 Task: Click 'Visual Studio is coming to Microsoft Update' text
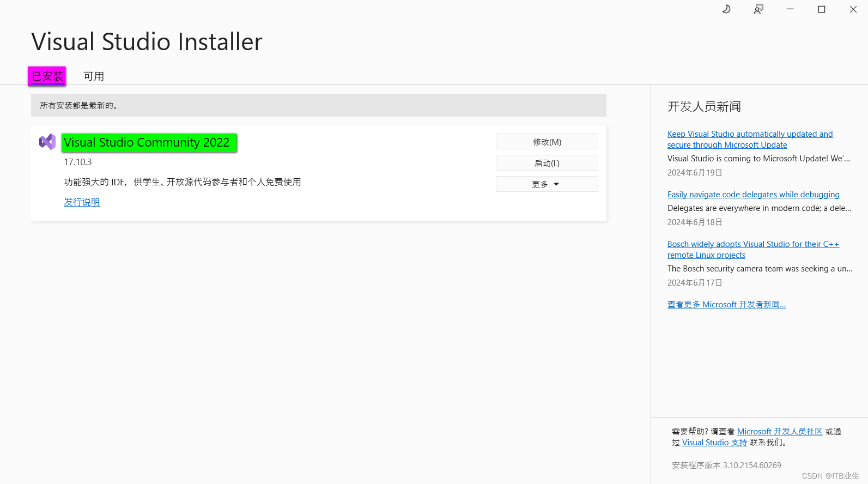(x=758, y=159)
